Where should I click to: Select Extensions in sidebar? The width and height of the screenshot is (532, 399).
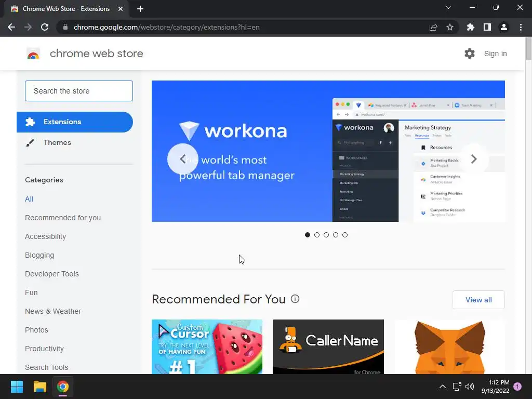(x=75, y=122)
